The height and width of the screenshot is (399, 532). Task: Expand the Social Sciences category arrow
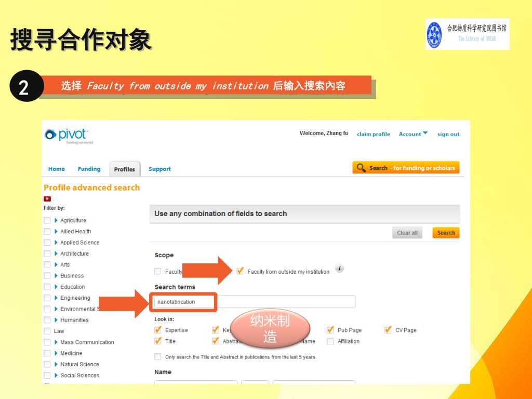pyautogui.click(x=56, y=375)
